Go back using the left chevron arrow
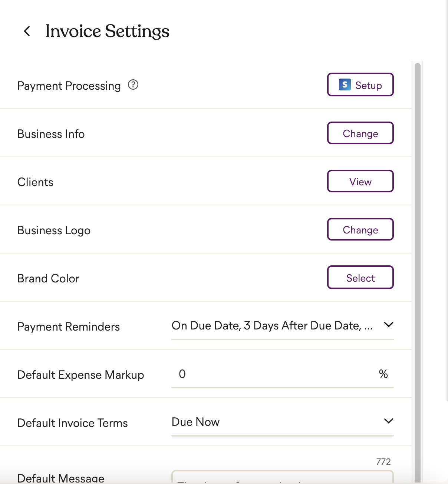 click(x=27, y=31)
